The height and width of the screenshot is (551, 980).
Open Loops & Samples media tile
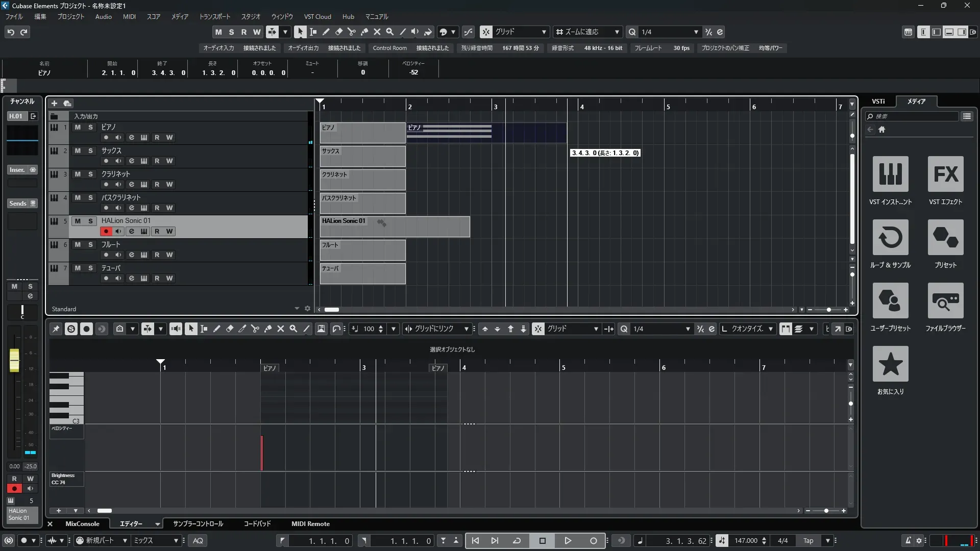click(x=890, y=237)
